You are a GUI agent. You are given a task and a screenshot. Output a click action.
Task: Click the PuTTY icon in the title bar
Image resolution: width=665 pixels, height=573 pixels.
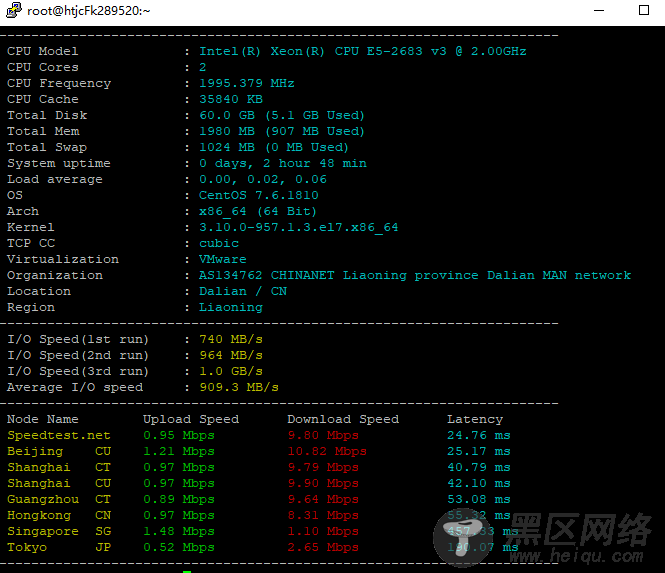pos(14,10)
